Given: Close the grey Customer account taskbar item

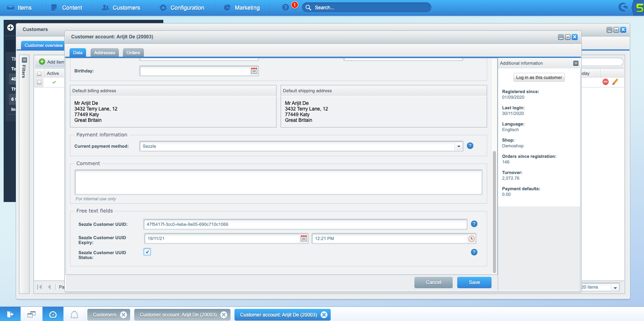Looking at the screenshot, I should (224, 315).
